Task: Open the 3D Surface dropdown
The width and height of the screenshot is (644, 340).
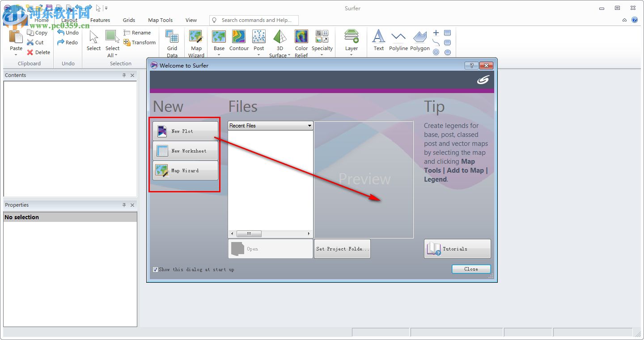Action: coord(289,55)
